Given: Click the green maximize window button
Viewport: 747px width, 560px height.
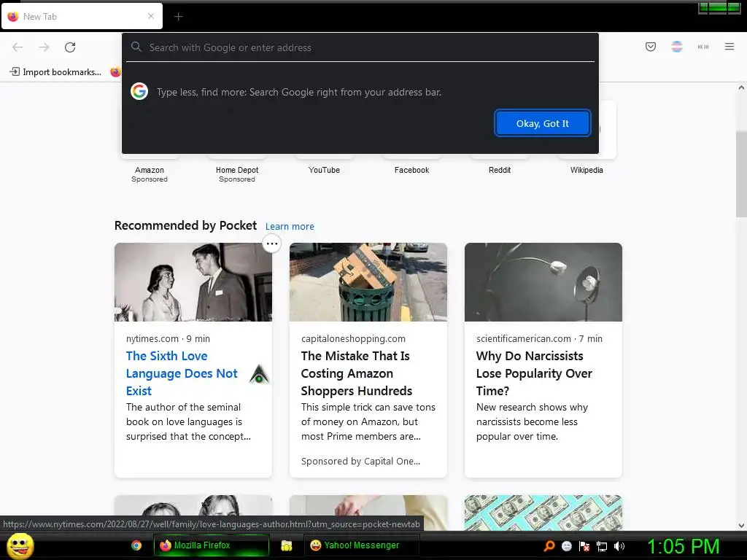Looking at the screenshot, I should pos(718,7).
